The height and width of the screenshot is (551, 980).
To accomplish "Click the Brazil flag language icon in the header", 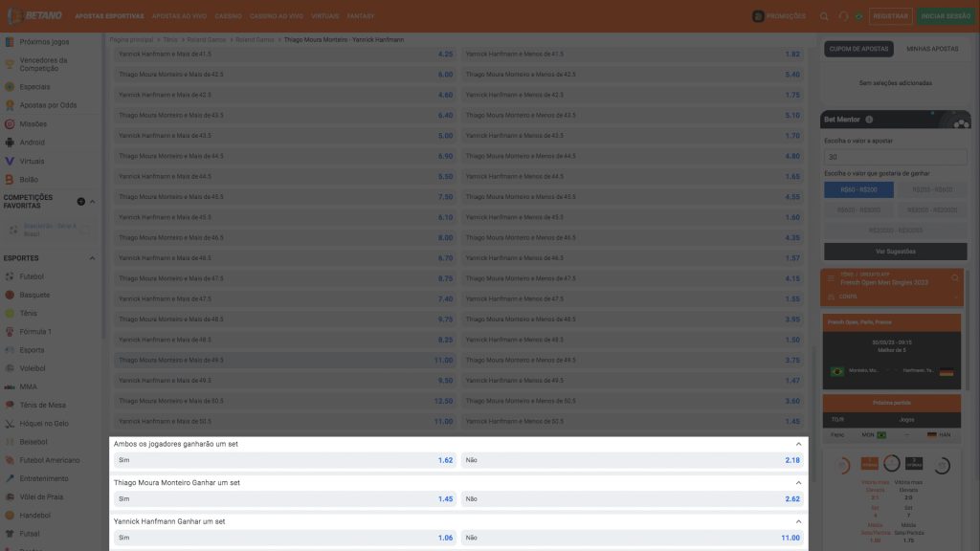I will click(x=859, y=16).
